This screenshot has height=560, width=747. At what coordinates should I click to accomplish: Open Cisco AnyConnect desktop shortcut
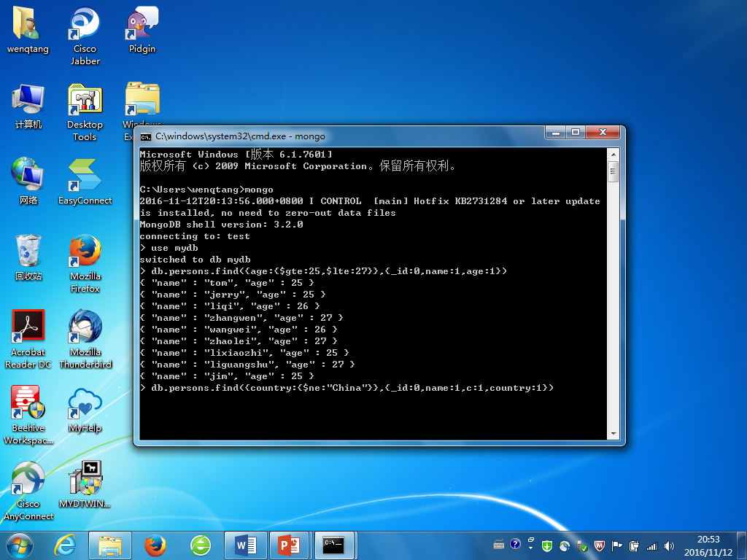tap(28, 491)
